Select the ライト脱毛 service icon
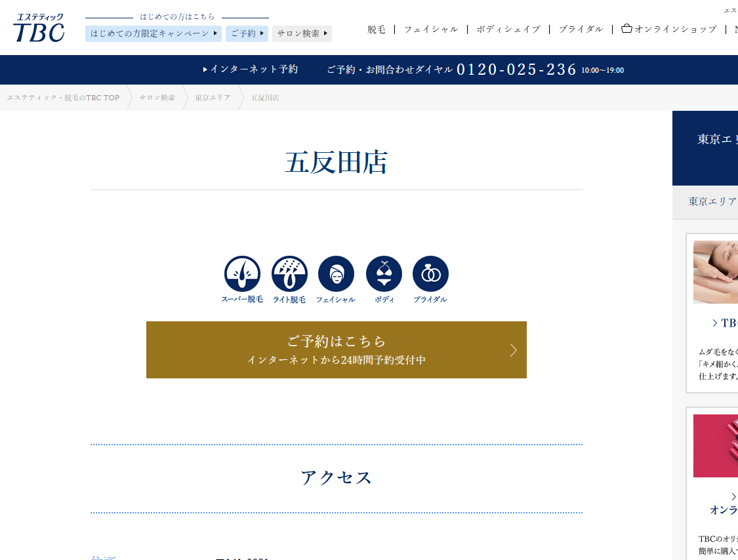The width and height of the screenshot is (738, 560). pyautogui.click(x=289, y=279)
